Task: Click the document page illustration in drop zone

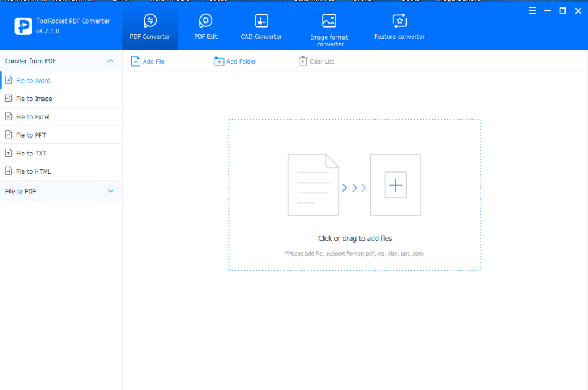Action: [314, 185]
